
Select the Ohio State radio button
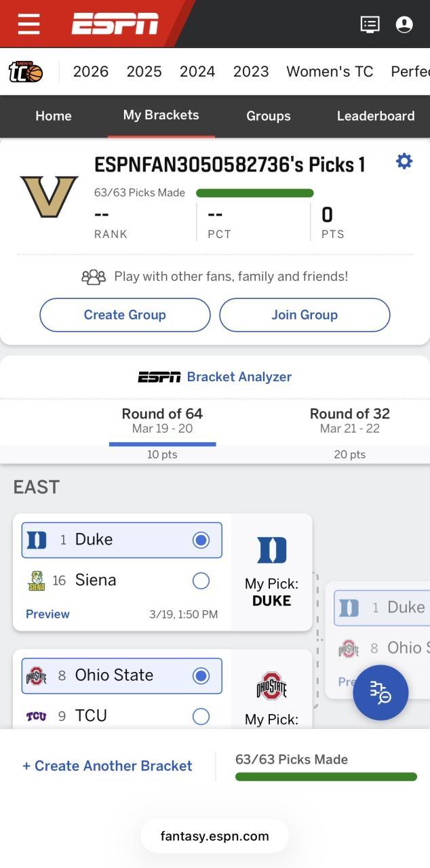(201, 675)
